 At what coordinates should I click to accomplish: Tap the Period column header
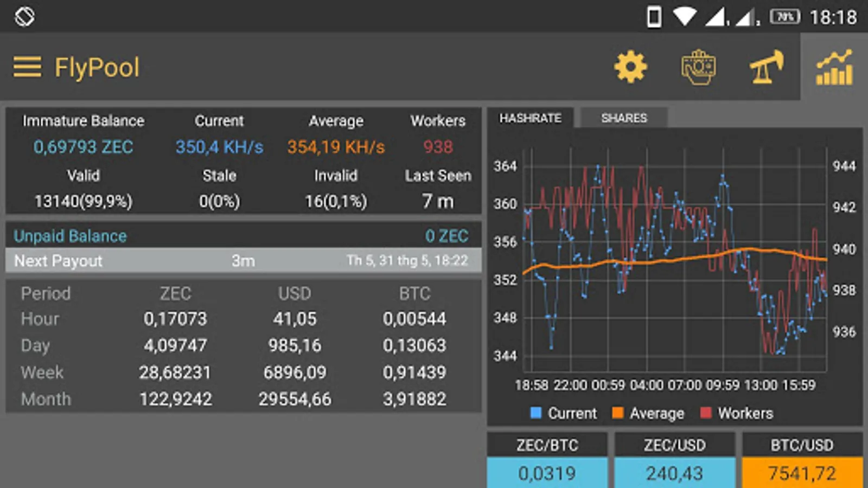46,293
